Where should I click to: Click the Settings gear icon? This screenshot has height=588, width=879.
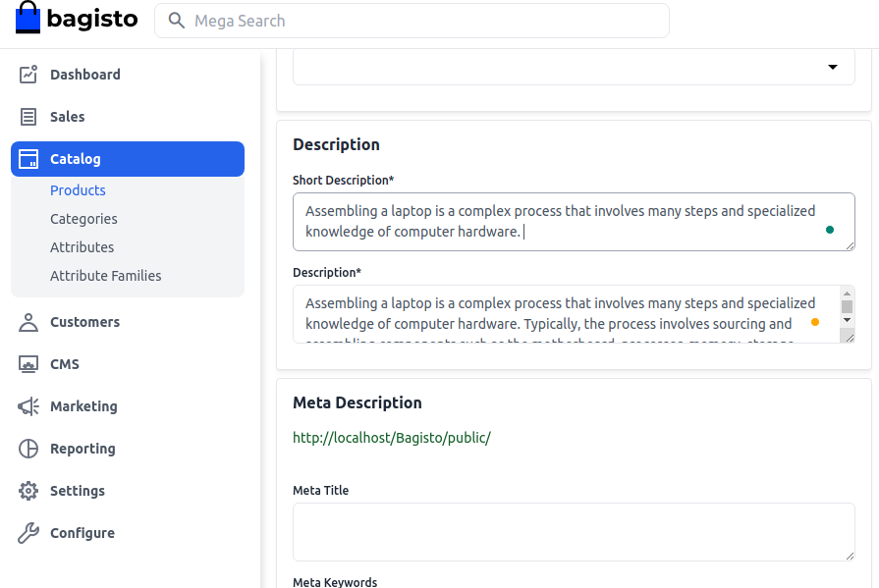pyautogui.click(x=28, y=491)
